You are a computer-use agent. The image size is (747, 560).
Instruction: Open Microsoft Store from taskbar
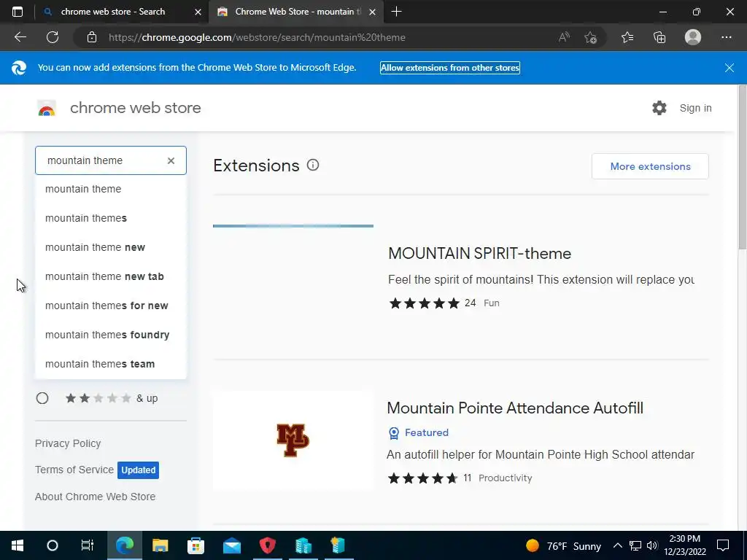(196, 545)
